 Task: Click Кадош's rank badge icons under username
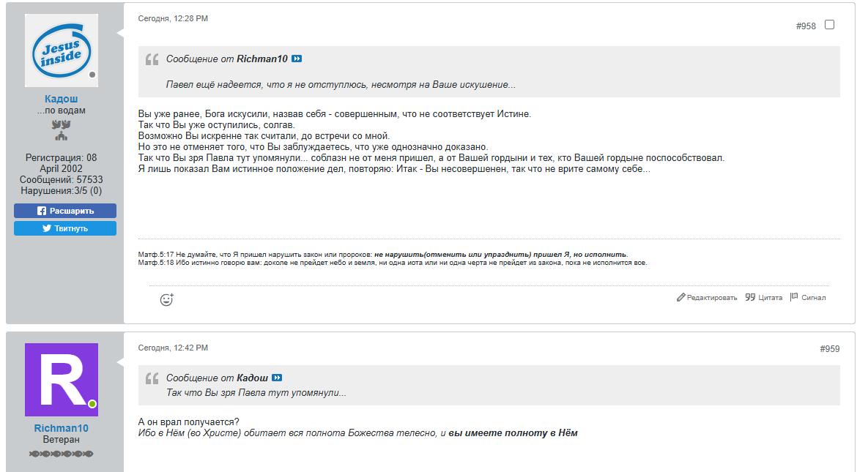click(x=61, y=130)
